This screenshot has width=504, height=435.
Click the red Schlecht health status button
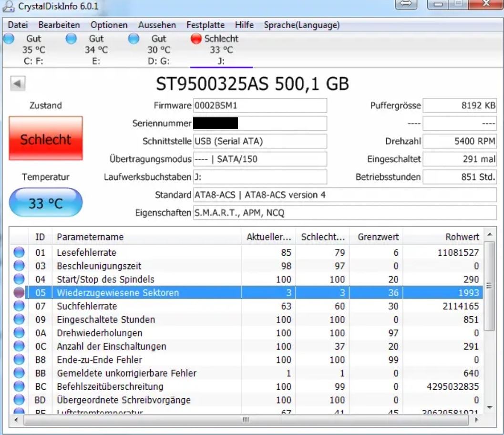click(46, 138)
